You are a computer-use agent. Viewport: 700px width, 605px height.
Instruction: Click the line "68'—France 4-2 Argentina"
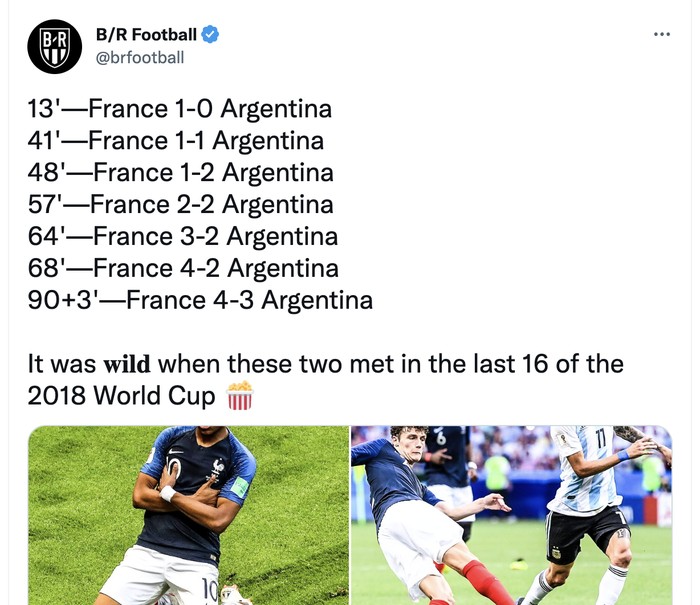click(183, 268)
